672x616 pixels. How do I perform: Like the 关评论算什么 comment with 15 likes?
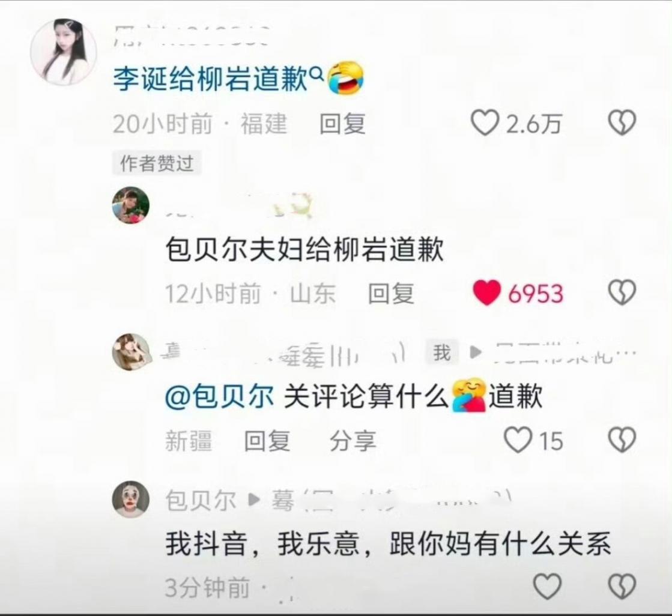coord(518,440)
